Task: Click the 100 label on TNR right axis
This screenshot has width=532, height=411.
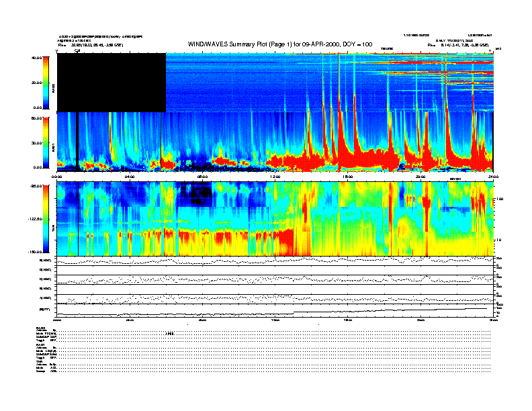Action: tap(500, 199)
